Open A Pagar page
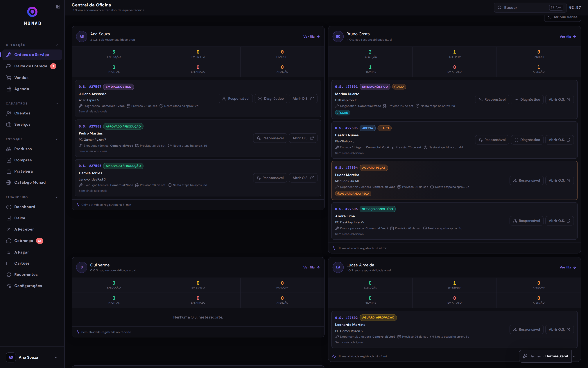The image size is (588, 368). [x=32, y=252]
